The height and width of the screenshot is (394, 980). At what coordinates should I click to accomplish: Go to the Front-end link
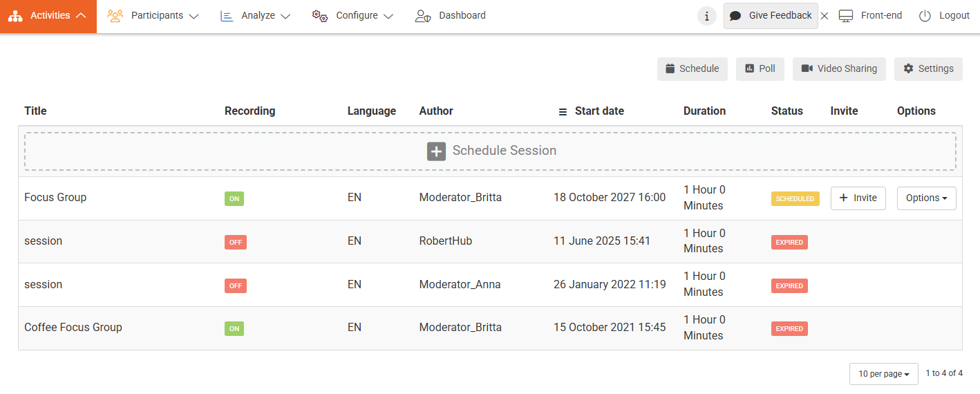point(870,16)
